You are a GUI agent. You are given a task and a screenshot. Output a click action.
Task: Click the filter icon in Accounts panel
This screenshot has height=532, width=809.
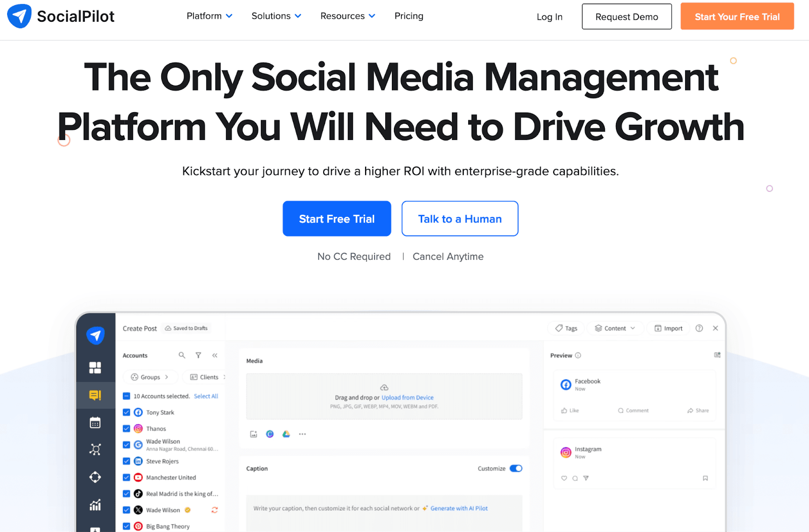coord(198,356)
